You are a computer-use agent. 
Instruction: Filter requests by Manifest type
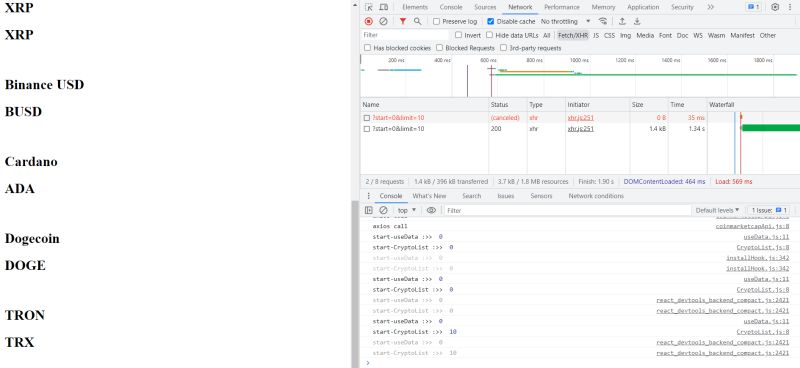[742, 35]
